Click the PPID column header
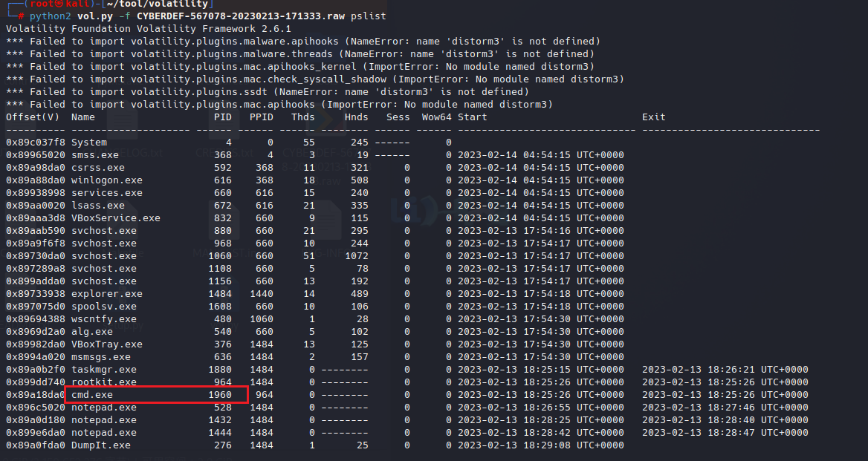 coord(261,117)
